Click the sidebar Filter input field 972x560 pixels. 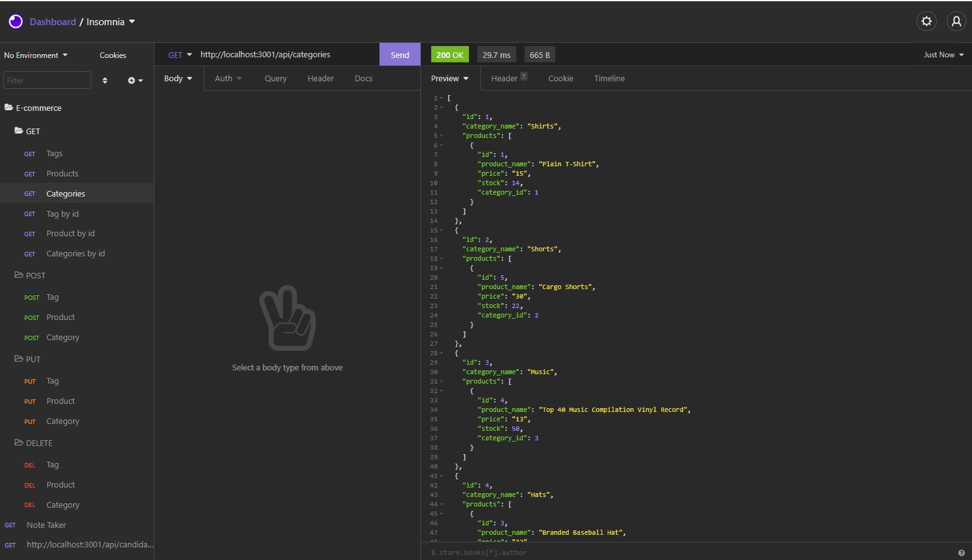click(47, 80)
